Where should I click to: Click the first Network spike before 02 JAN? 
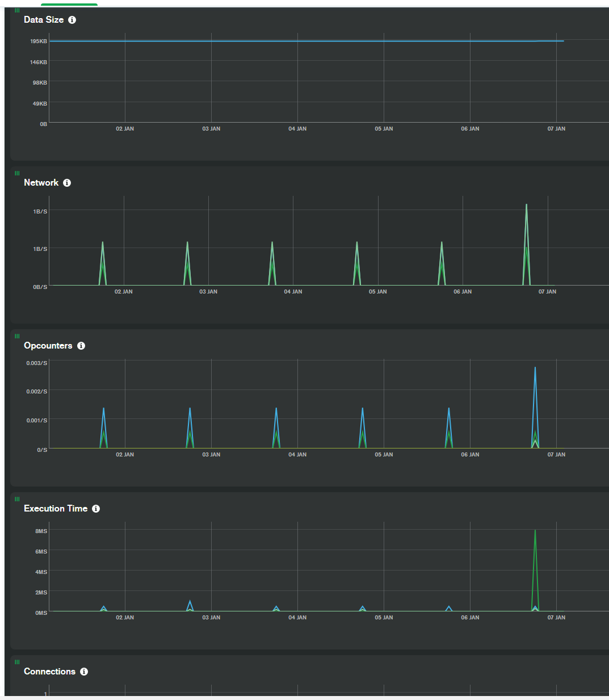point(103,243)
